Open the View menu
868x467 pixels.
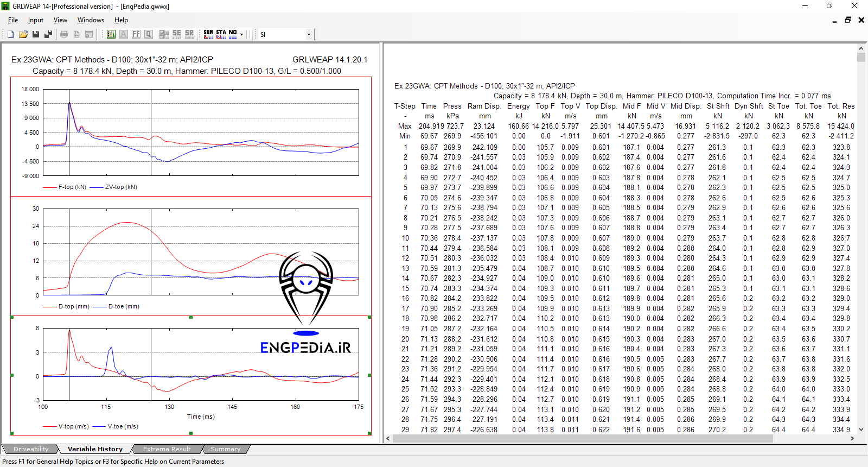pyautogui.click(x=60, y=20)
